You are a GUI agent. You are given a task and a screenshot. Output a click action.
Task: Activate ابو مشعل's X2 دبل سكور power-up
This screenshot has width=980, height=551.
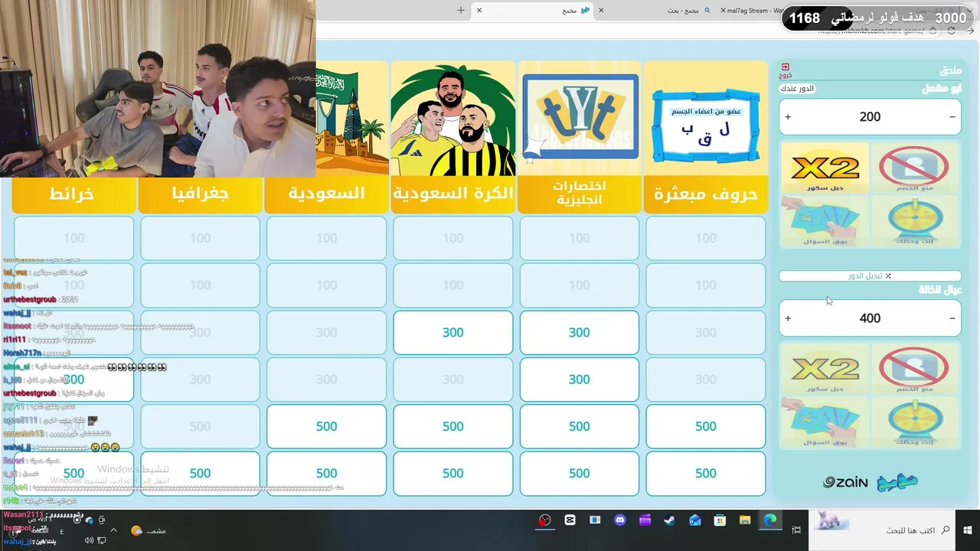(825, 167)
